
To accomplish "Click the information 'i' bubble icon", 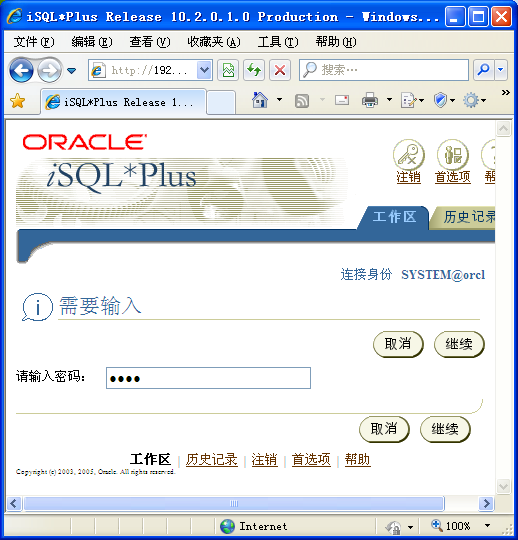I will coord(37,307).
